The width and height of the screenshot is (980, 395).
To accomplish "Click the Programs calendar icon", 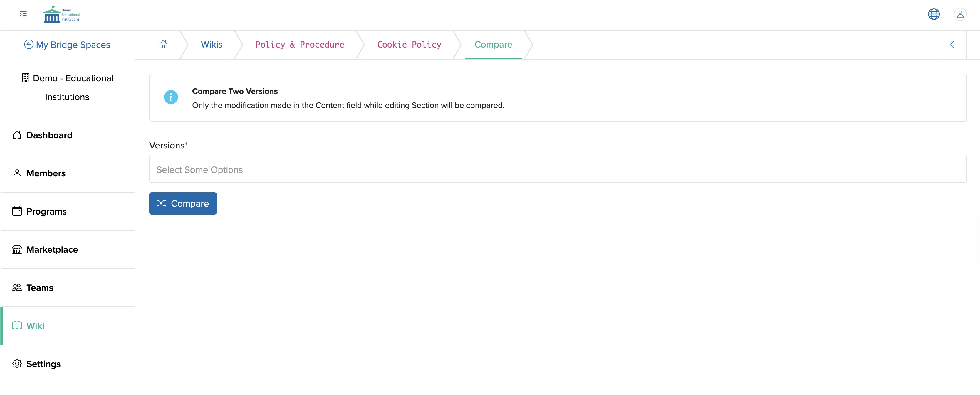I will click(17, 211).
